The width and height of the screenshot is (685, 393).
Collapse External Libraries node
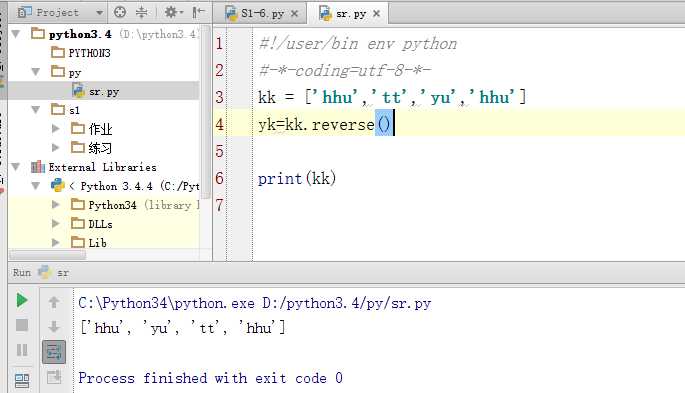pyautogui.click(x=16, y=167)
